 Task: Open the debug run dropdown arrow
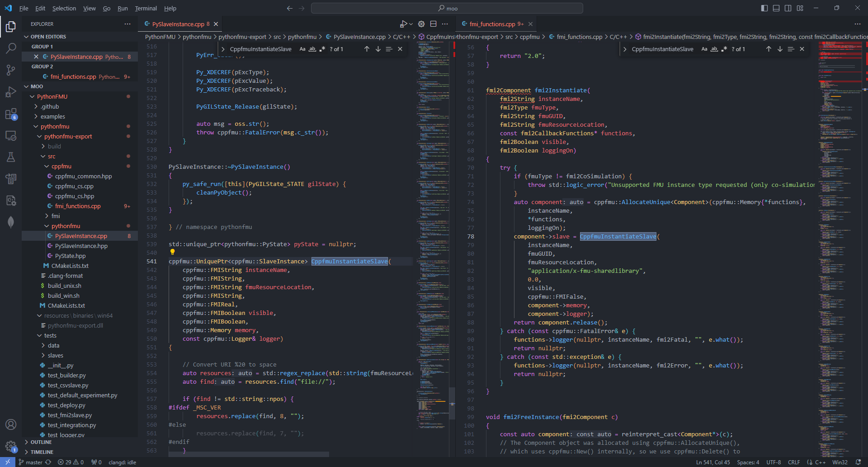click(411, 24)
